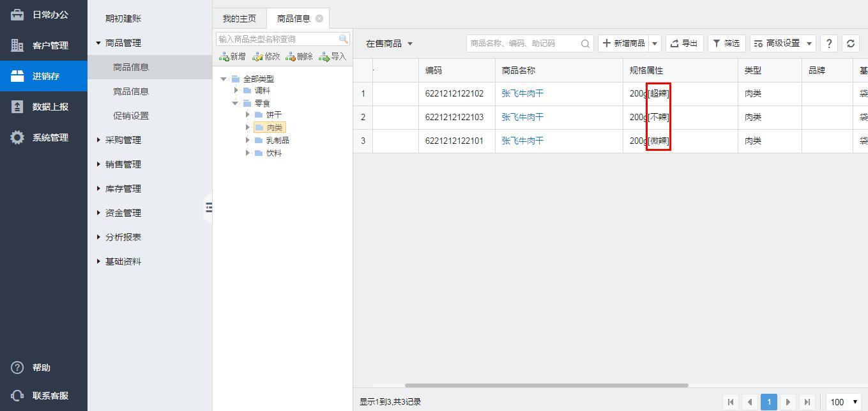Expand the 新增商品 dropdown arrow
The height and width of the screenshot is (411, 868).
point(655,43)
